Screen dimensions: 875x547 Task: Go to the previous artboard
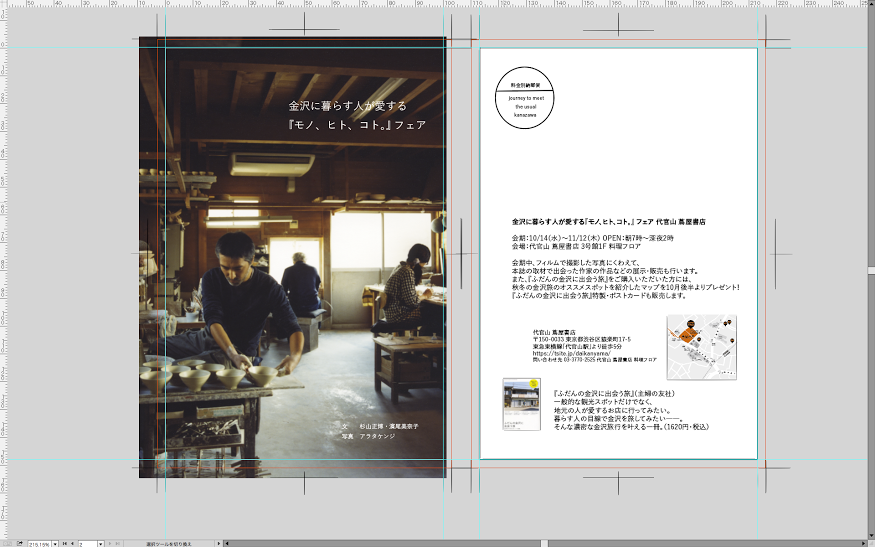click(x=73, y=543)
